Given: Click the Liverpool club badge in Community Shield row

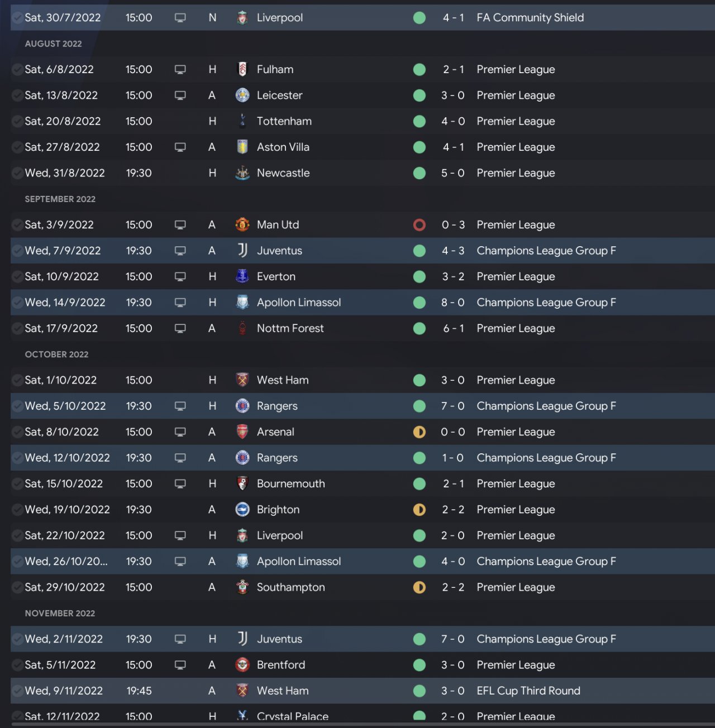Looking at the screenshot, I should tap(242, 18).
